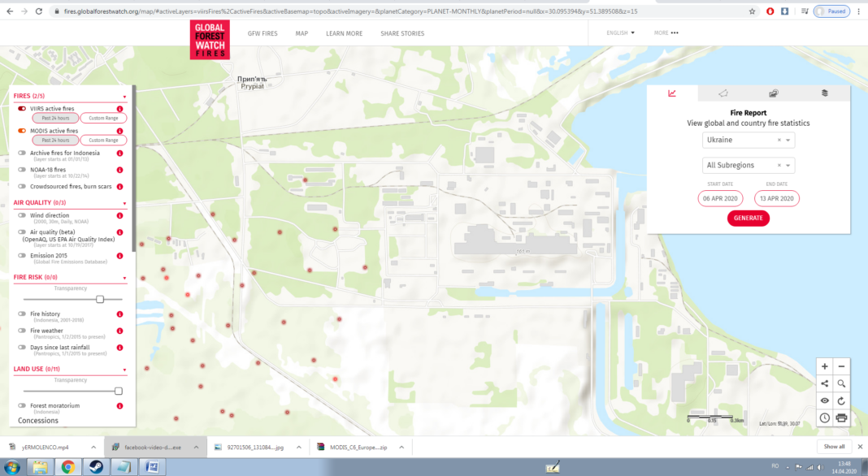Viewport: 868px width, 476px height.
Task: Click the refresh map tool icon
Action: tap(841, 400)
